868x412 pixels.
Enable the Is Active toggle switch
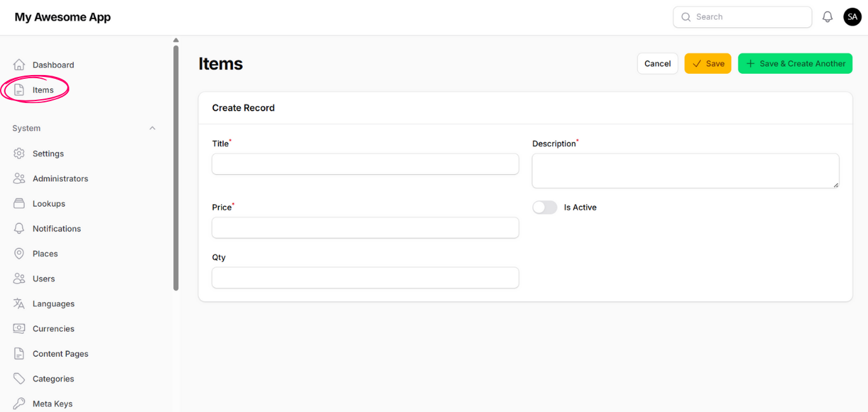[545, 208]
